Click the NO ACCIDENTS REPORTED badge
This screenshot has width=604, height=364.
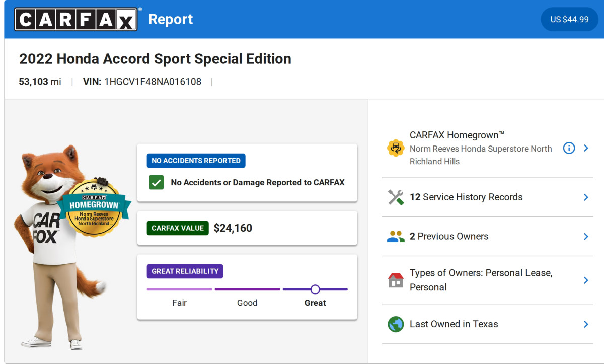pyautogui.click(x=196, y=161)
